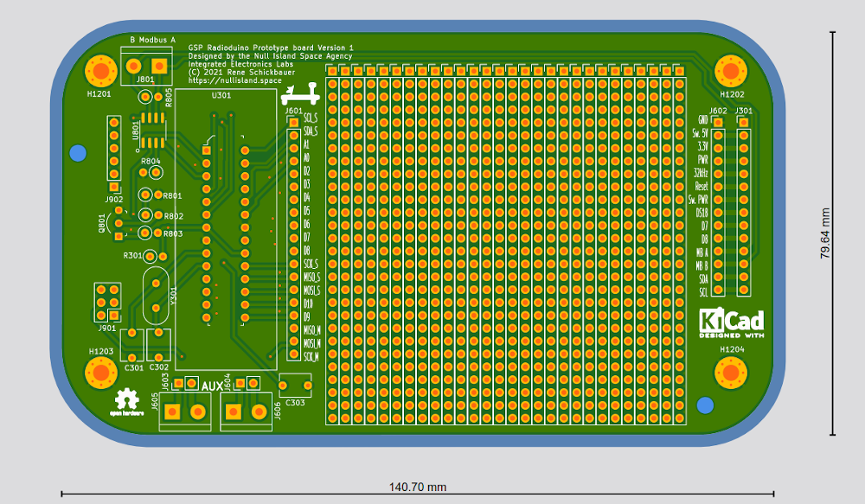Click the J801 reference label
This screenshot has height=504, width=865.
click(x=145, y=80)
